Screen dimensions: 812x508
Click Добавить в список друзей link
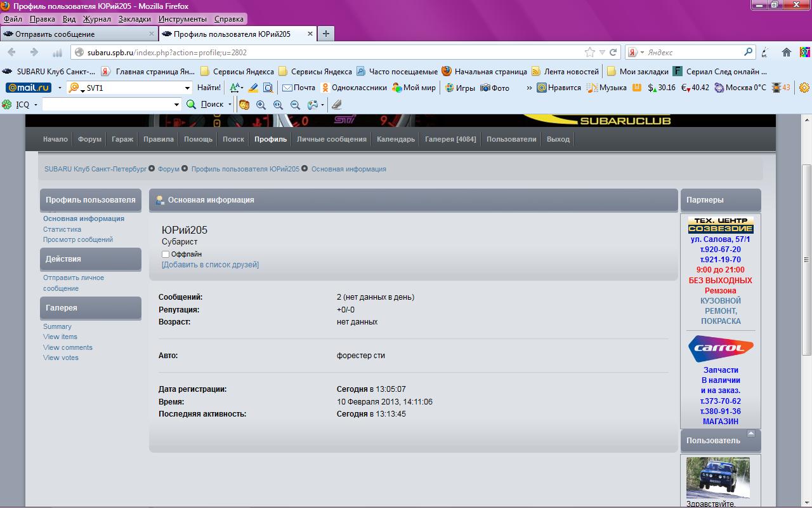[210, 265]
